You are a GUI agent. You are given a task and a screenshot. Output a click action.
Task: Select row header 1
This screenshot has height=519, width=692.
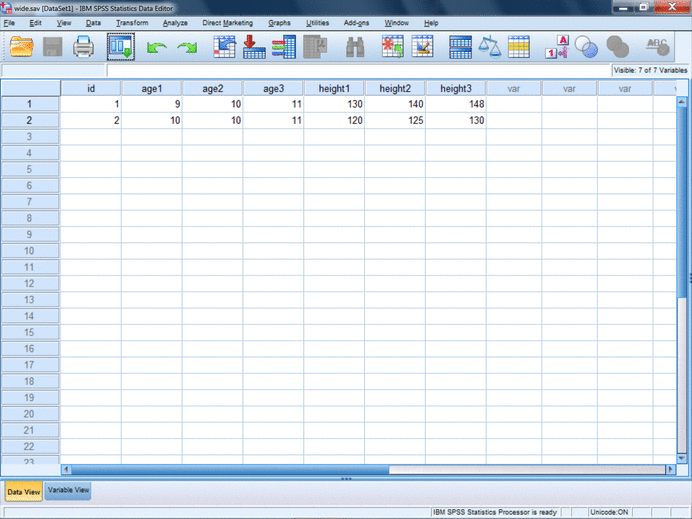[x=30, y=104]
